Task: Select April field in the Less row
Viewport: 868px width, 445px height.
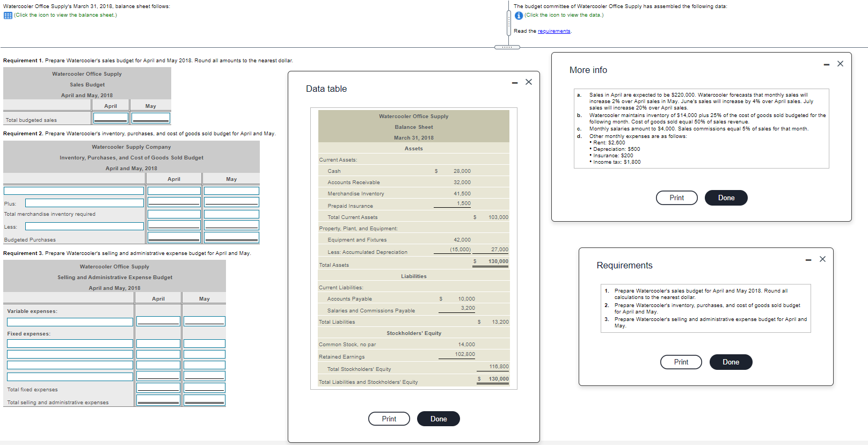Action: [x=174, y=226]
